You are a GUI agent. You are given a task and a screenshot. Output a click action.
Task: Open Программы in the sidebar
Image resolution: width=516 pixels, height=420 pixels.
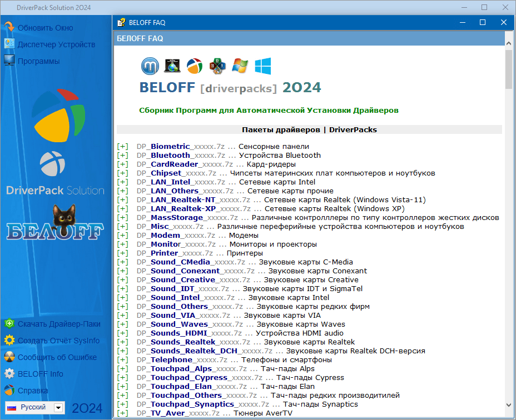(x=38, y=61)
